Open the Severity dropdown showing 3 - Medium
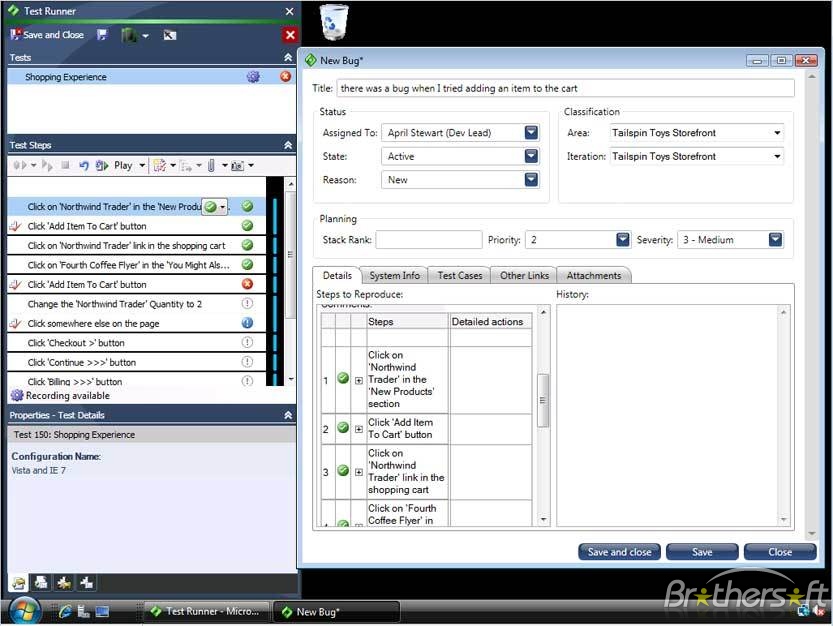 775,240
